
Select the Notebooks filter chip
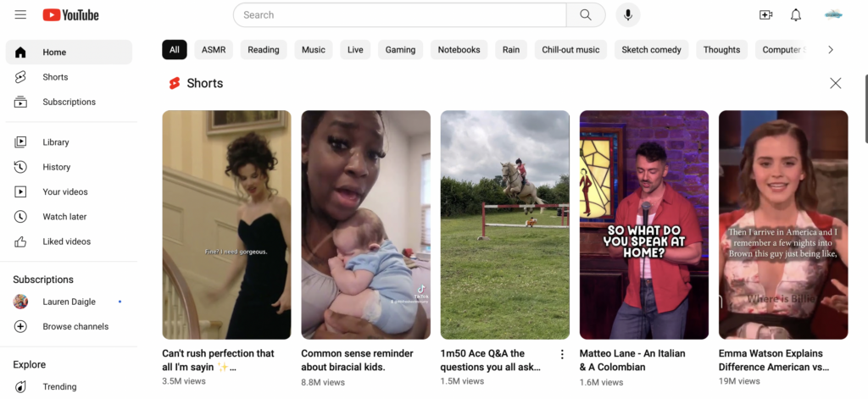tap(459, 50)
